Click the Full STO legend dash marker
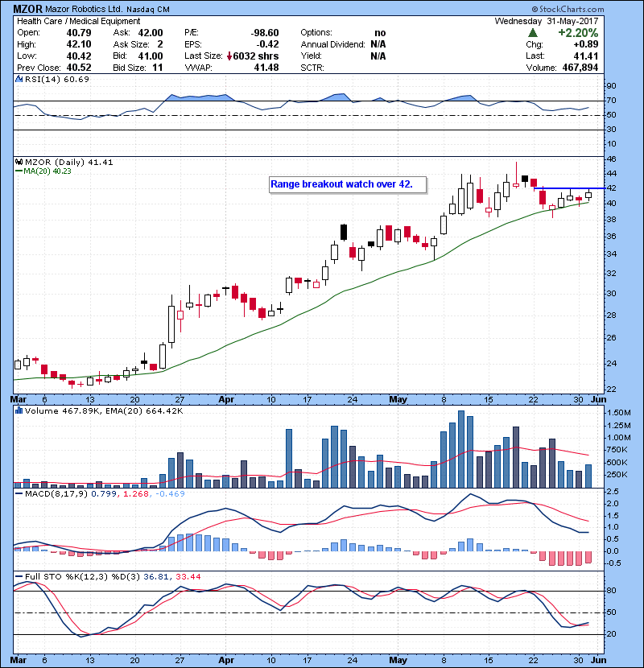Viewport: 644px width, 668px height. pyautogui.click(x=19, y=576)
